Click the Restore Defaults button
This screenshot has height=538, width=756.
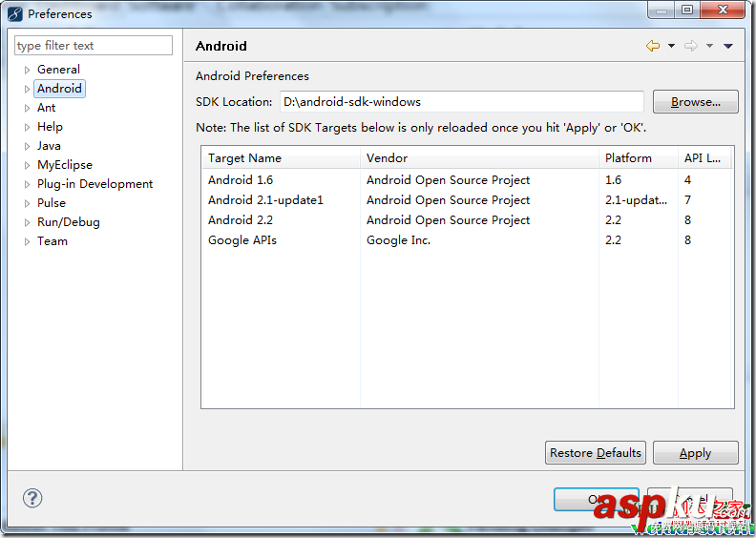[x=595, y=453]
